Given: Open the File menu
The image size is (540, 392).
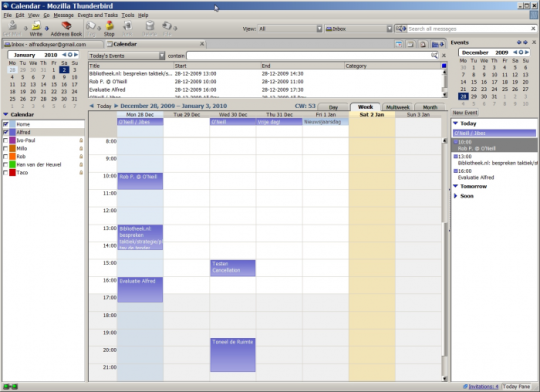Looking at the screenshot, I should (8, 15).
